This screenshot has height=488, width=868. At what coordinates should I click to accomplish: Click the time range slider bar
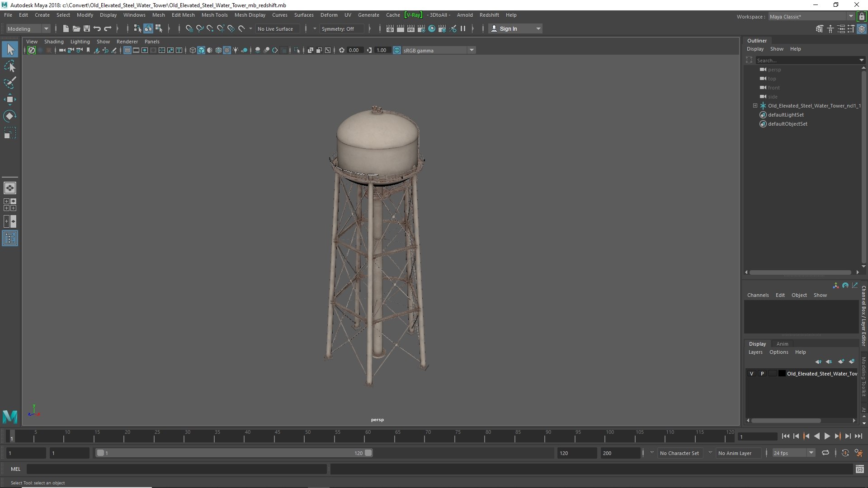click(234, 453)
